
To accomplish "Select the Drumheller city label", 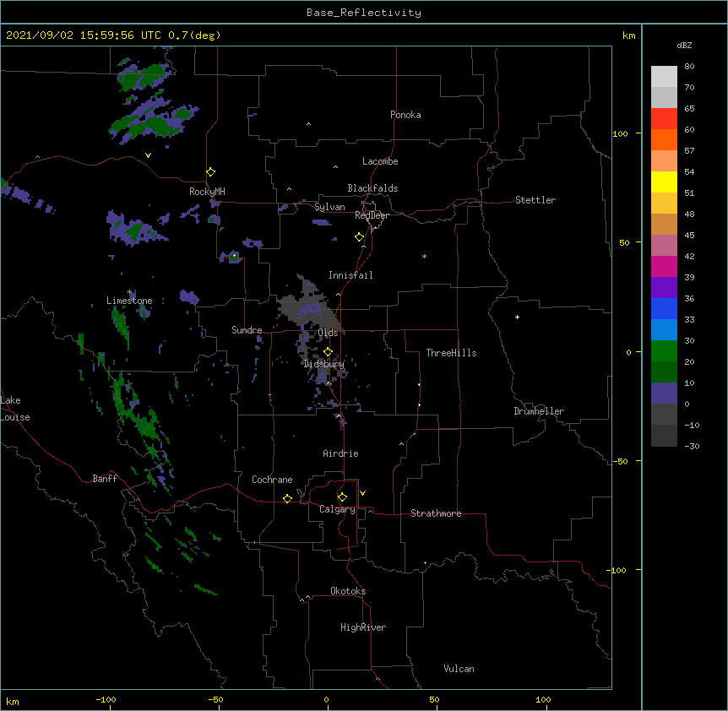I will (x=539, y=411).
